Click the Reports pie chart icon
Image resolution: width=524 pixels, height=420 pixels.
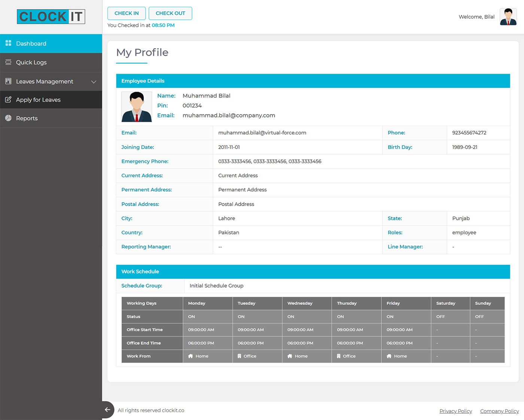point(8,118)
